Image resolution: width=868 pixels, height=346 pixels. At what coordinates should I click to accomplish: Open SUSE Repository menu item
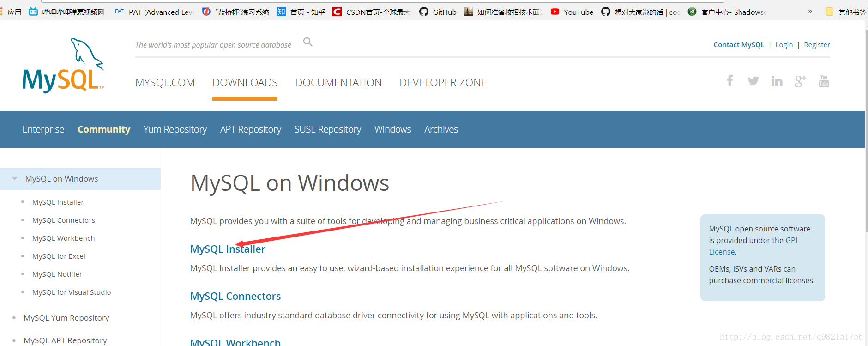[328, 129]
